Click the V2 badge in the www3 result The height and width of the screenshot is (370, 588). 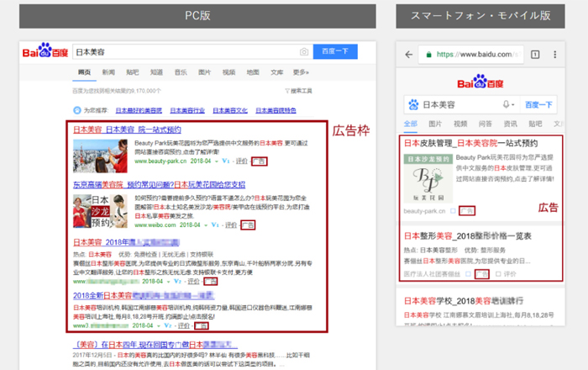click(x=168, y=325)
